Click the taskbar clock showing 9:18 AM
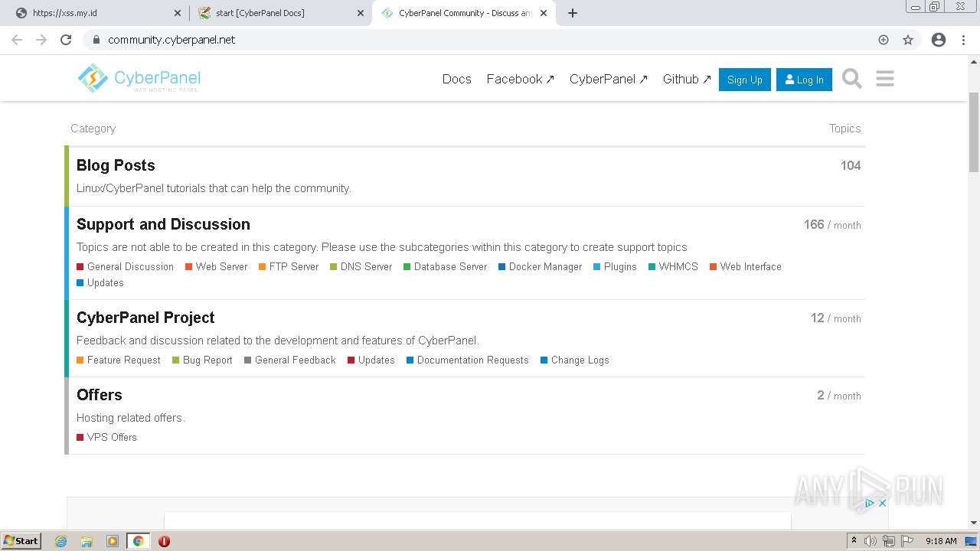This screenshot has height=551, width=980. click(941, 541)
